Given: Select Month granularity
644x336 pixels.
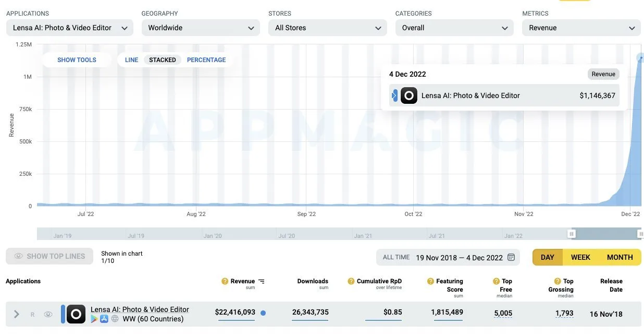Looking at the screenshot, I should [620, 257].
